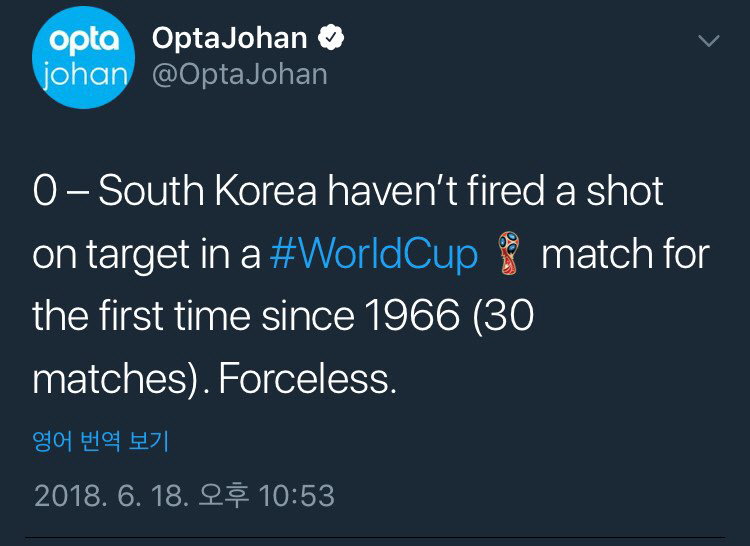Viewport: 750px width, 546px height.
Task: Click the leading "0" statistic in the tweet
Action: [x=45, y=192]
